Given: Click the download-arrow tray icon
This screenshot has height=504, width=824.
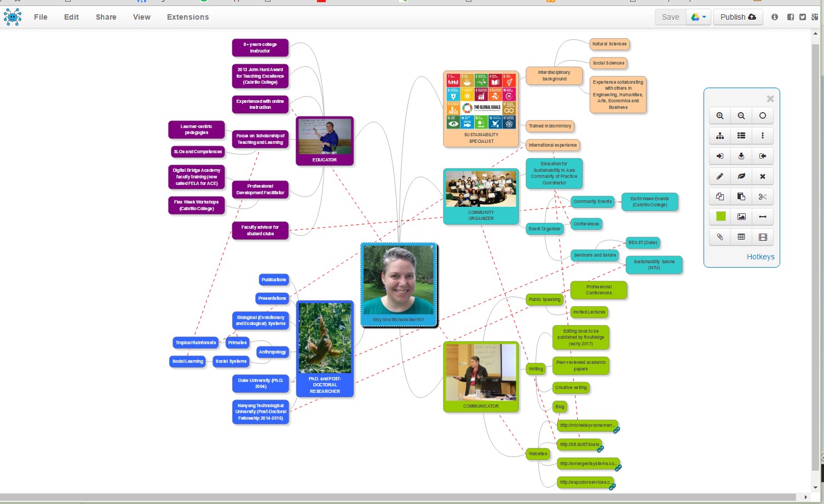Looking at the screenshot, I should click(x=741, y=156).
